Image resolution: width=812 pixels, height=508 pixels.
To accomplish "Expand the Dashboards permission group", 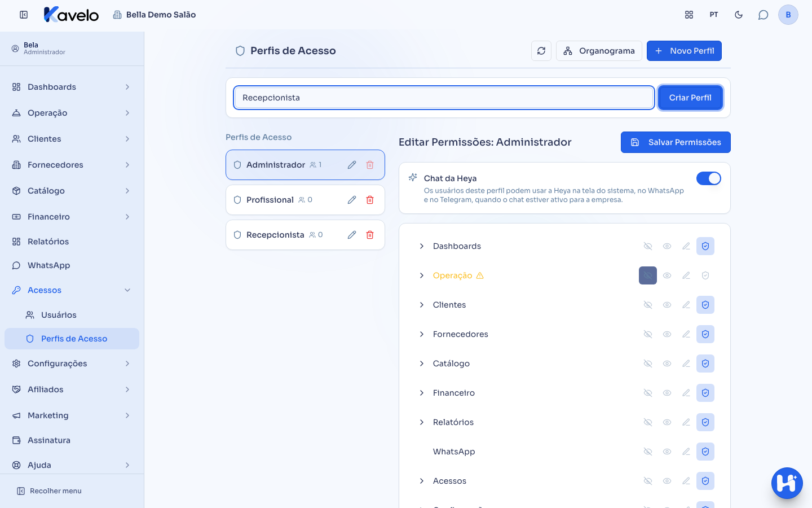I will 422,246.
